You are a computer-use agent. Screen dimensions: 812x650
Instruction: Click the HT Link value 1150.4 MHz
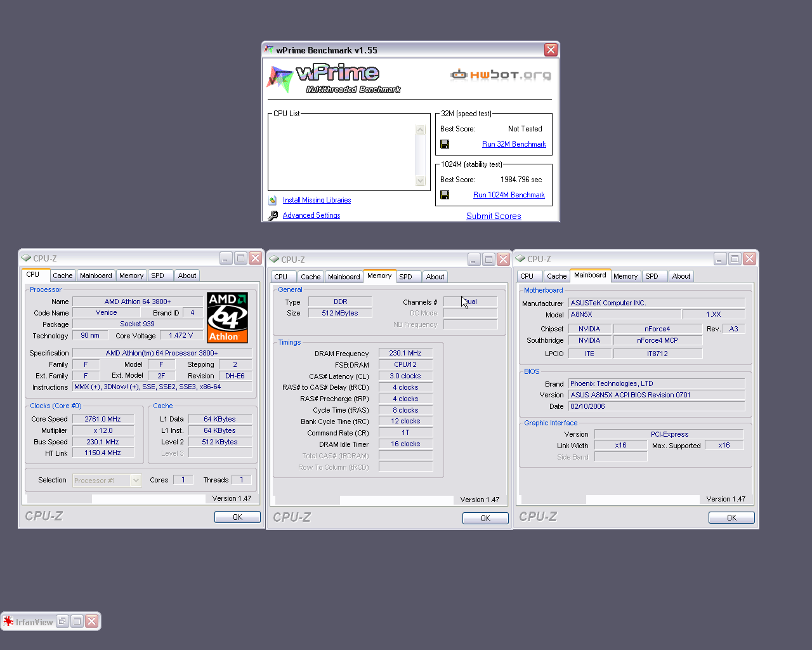103,453
